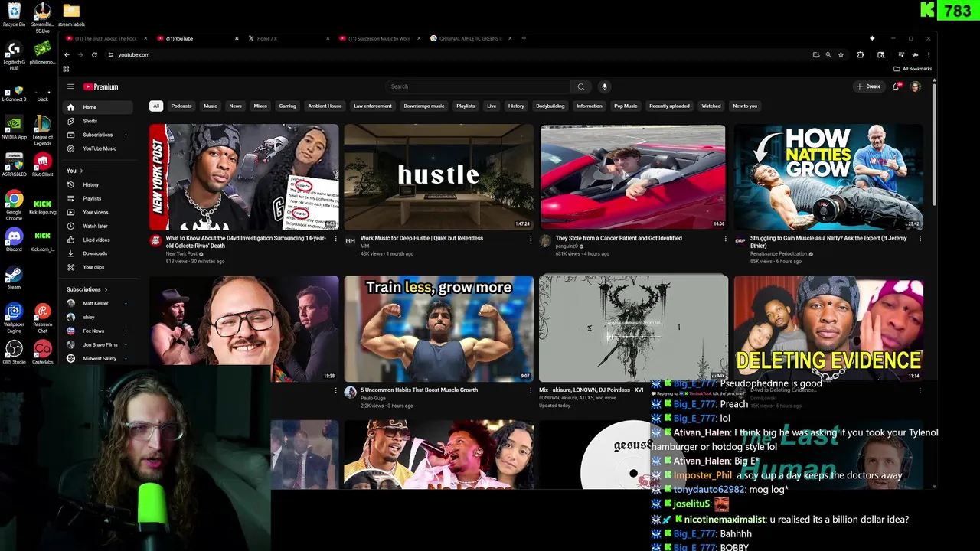This screenshot has height=551, width=980.
Task: Reload the page in Chrome
Action: click(94, 54)
